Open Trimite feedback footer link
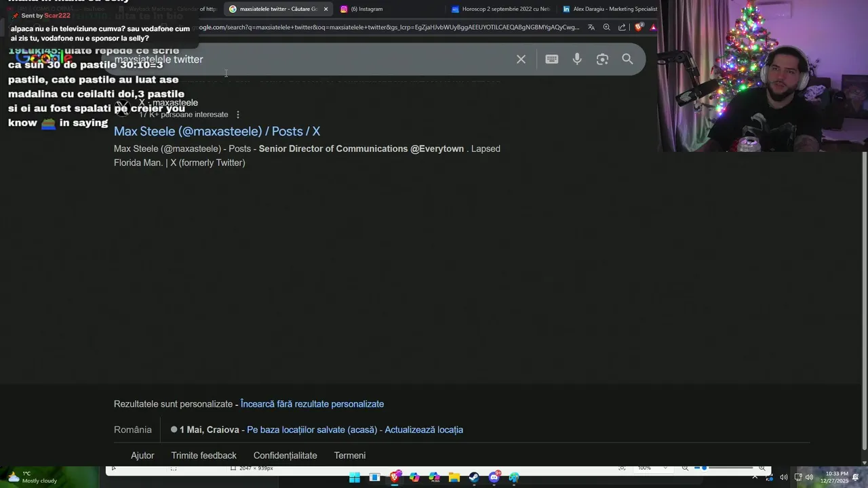The image size is (868, 488). (203, 455)
